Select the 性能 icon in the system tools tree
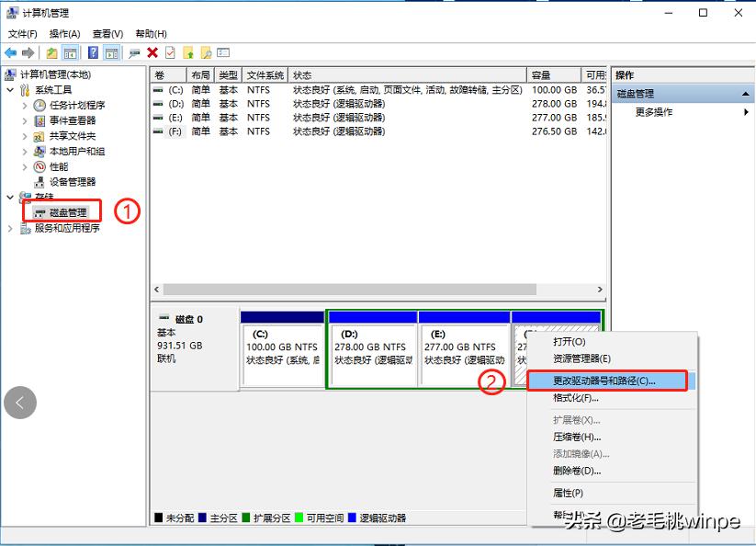756x546 pixels. tap(39, 165)
